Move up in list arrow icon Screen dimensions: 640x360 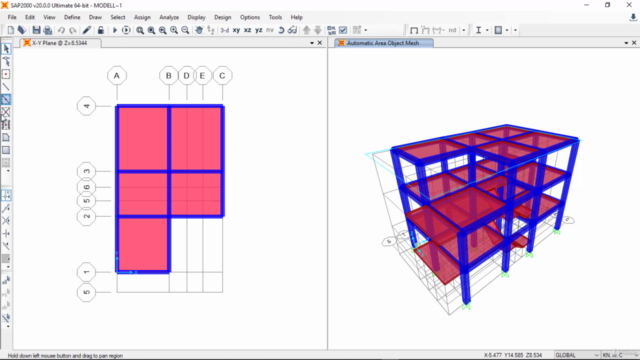[x=307, y=30]
